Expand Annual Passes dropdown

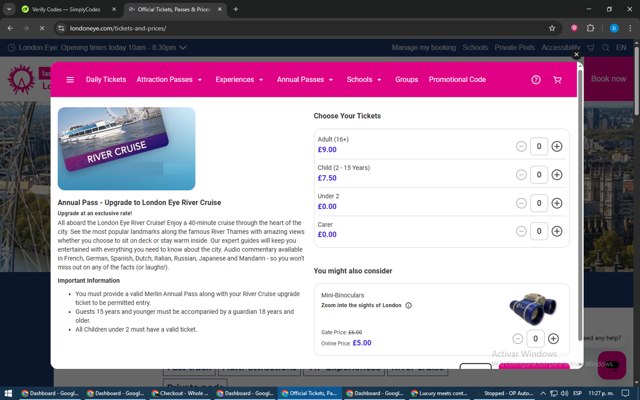pyautogui.click(x=304, y=80)
